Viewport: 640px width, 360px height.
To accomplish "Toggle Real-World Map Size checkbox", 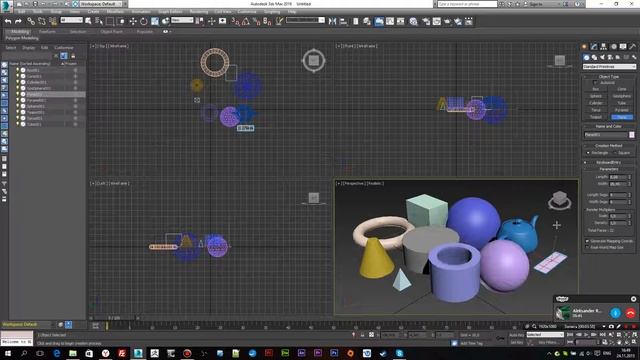I will [587, 247].
